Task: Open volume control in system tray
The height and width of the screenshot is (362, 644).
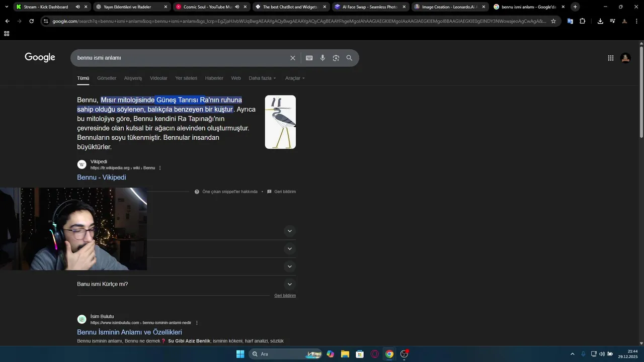Action: [x=602, y=354]
